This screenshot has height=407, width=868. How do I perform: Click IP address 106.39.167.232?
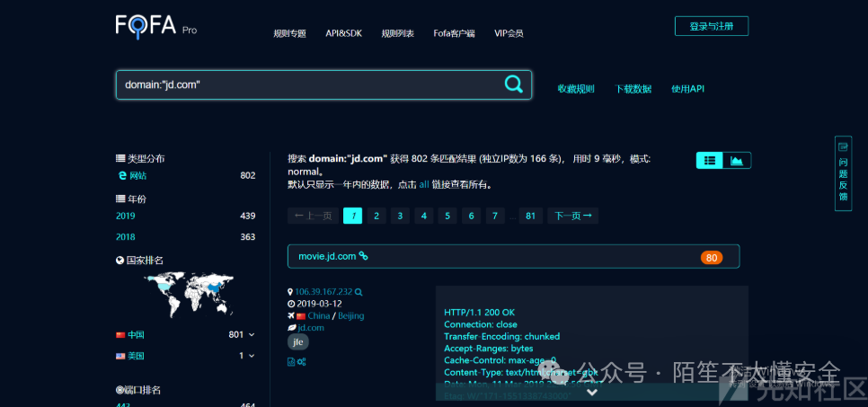click(x=323, y=292)
